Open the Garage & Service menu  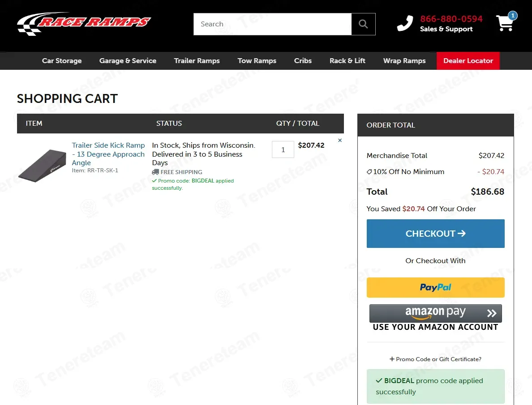pos(128,61)
